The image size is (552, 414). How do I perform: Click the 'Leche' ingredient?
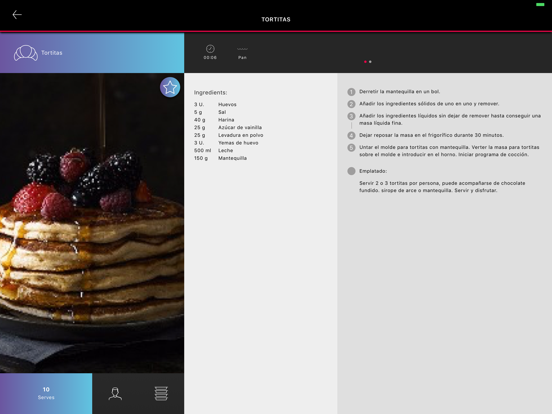(225, 151)
